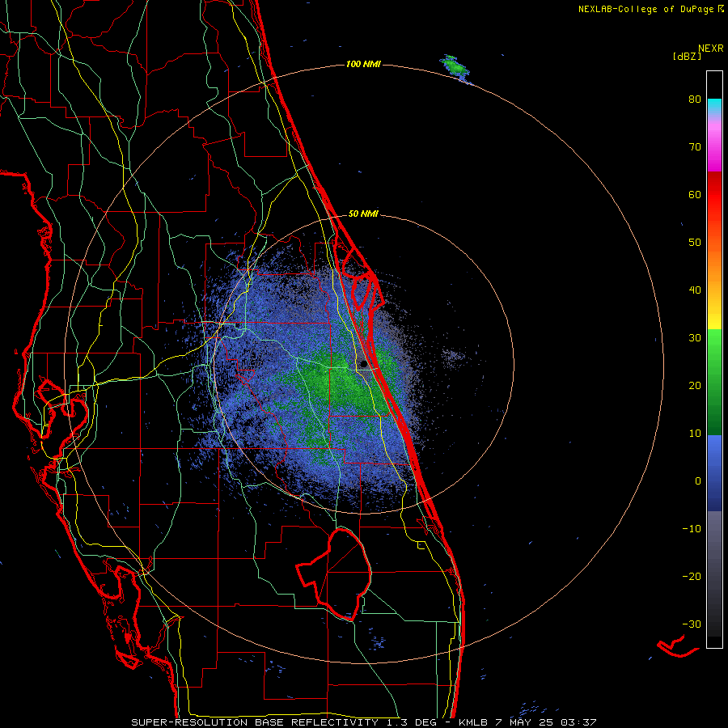The image size is (728, 728).
Task: Click the '30' value on dBZ scale
Action: point(695,338)
